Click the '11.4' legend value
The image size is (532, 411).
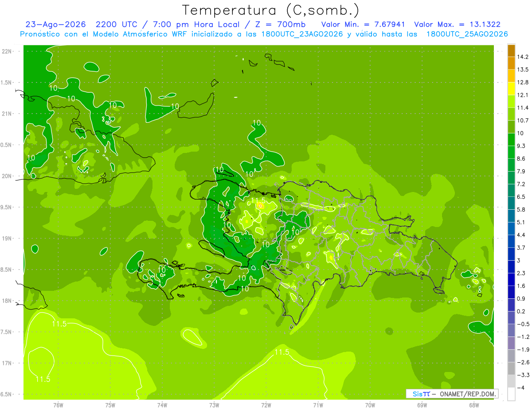[523, 108]
